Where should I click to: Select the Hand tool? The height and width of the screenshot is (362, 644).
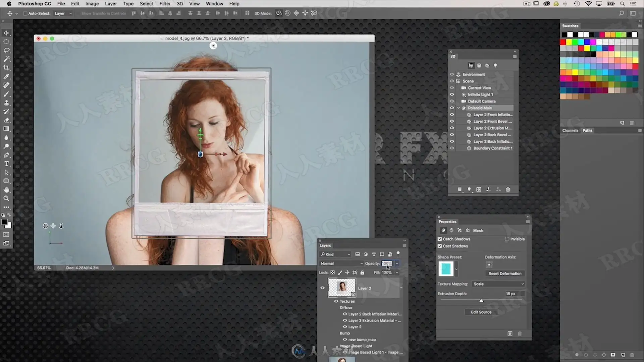click(x=6, y=190)
